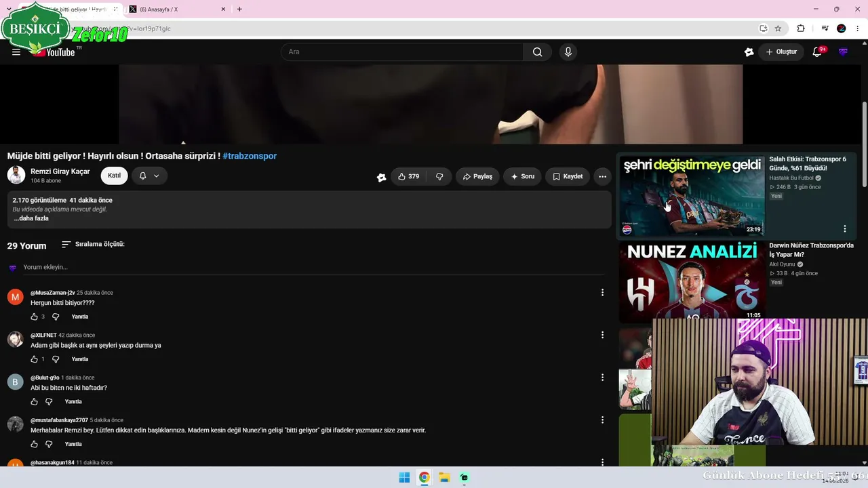
Task: Open the #trabzonspor hashtag link
Action: [x=250, y=156]
